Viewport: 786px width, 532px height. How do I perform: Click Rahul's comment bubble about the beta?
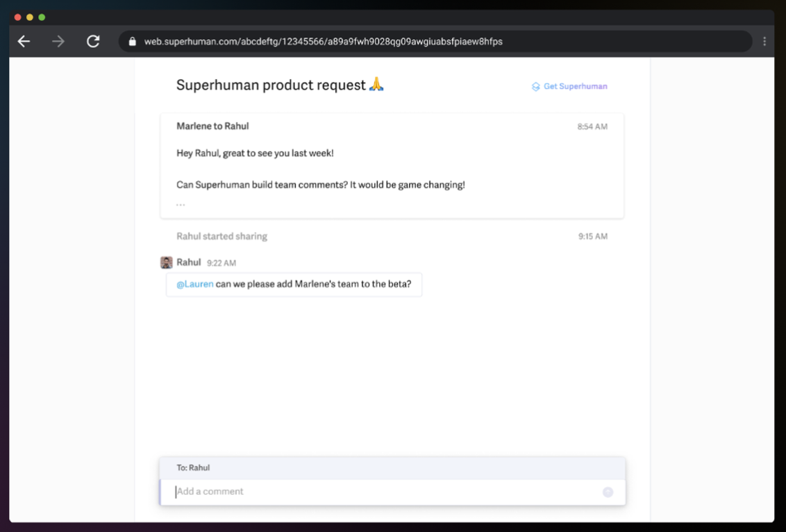coord(294,284)
